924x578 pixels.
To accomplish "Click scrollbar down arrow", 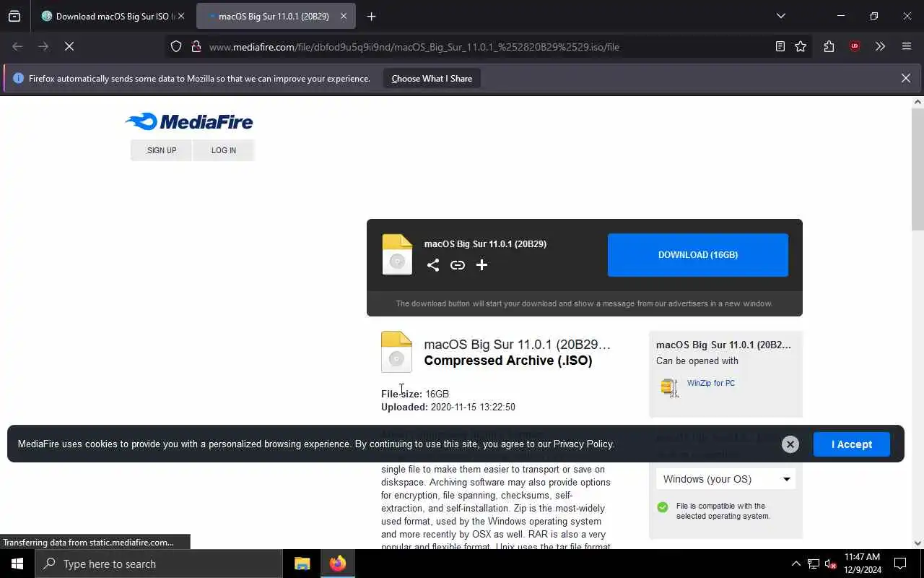I will [x=918, y=543].
